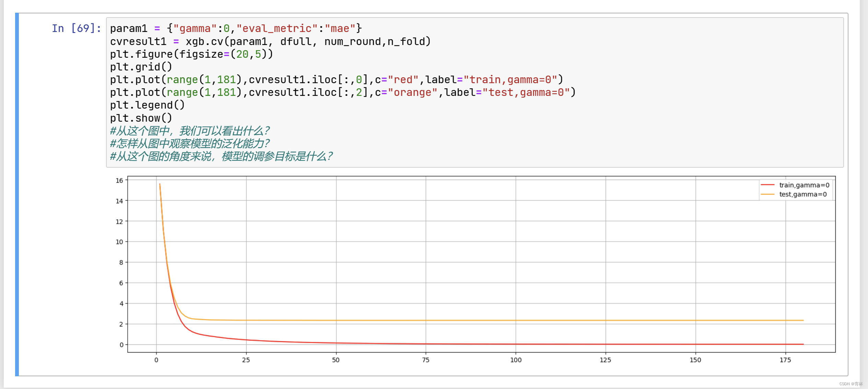This screenshot has height=389, width=868.
Task: Click the comment about 调参目标
Action: coord(221,156)
